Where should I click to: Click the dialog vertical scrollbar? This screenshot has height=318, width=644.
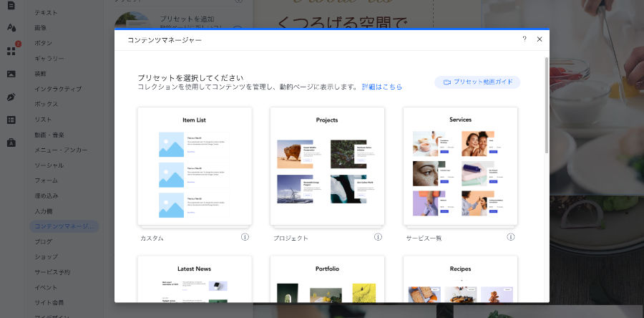click(546, 105)
